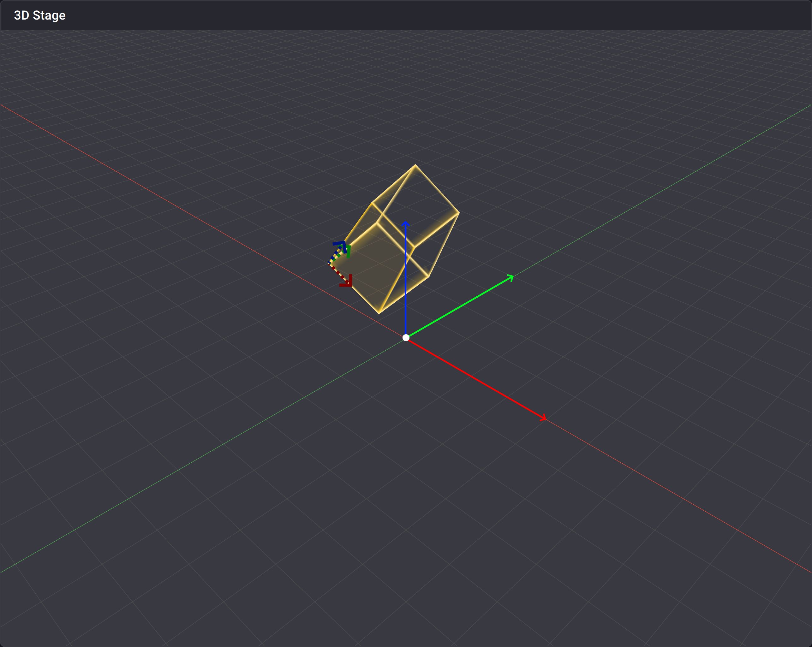The width and height of the screenshot is (812, 647).
Task: Click the dashed dark red local axis line
Action: point(337,272)
